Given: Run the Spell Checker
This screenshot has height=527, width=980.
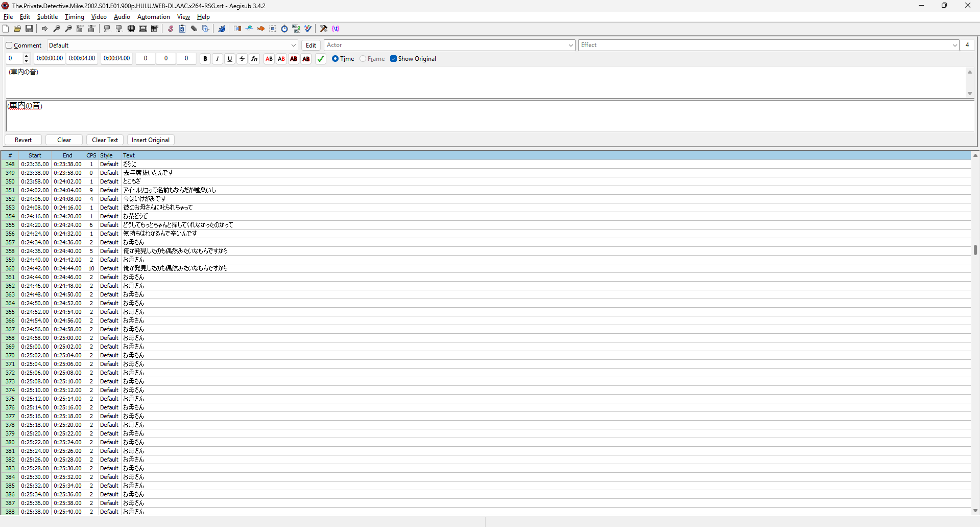Looking at the screenshot, I should (x=308, y=29).
